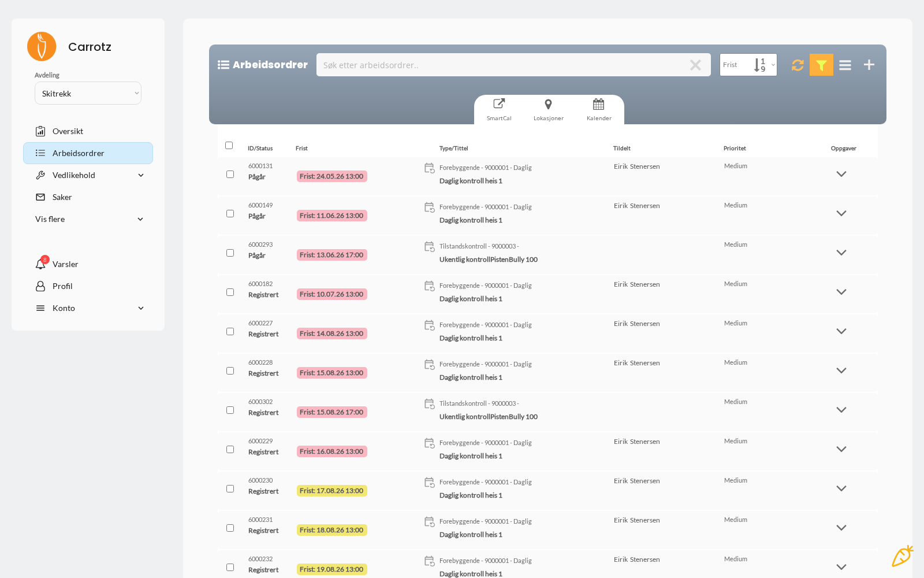Expand tasks chevron for order 6000131

841,174
